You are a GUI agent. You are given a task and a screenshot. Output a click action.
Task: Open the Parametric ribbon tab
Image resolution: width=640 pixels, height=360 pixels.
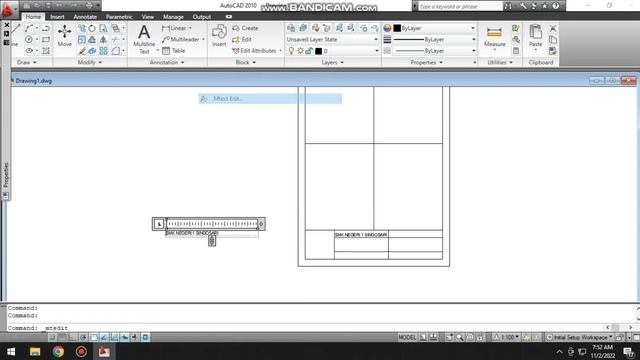click(119, 17)
